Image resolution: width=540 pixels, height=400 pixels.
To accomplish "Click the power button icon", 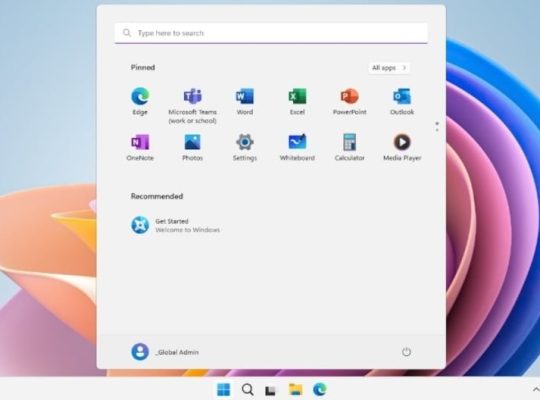I will pyautogui.click(x=406, y=352).
